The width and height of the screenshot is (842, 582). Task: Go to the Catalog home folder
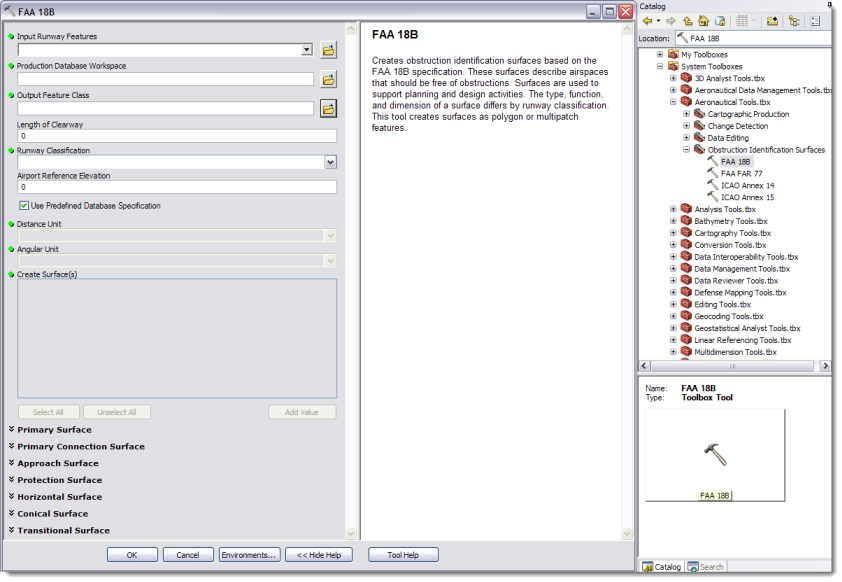703,21
